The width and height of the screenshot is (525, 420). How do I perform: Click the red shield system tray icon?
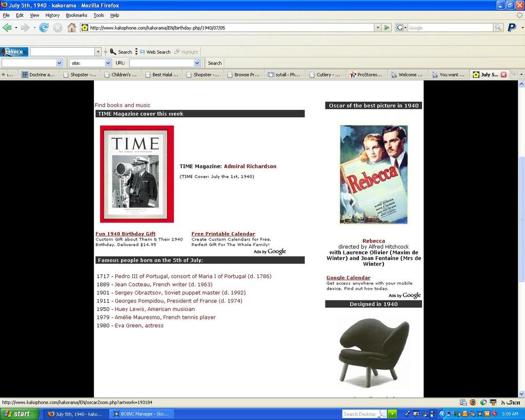point(494,414)
